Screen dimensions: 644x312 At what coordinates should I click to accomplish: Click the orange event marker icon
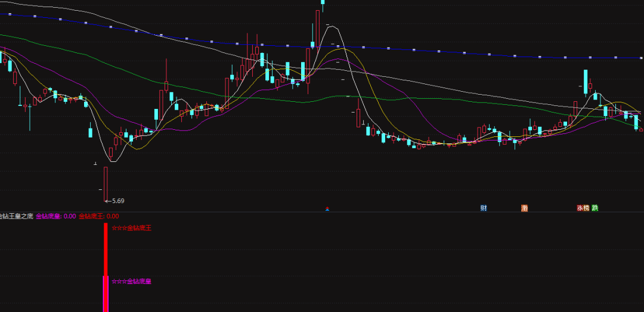(x=525, y=208)
